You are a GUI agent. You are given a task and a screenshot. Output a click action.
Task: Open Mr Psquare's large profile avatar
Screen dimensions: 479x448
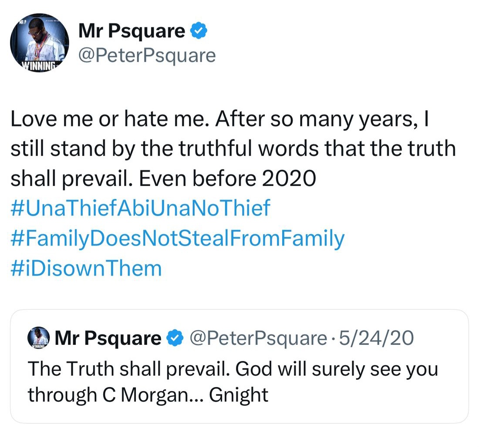39,43
